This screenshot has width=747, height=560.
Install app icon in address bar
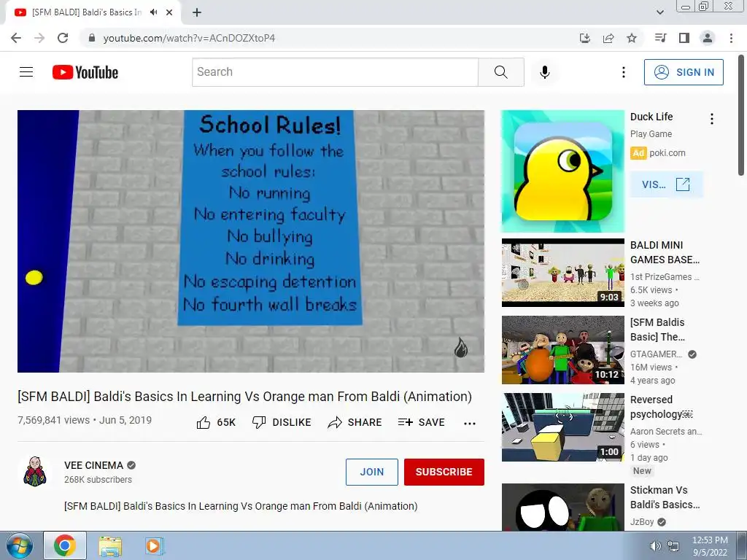(585, 38)
